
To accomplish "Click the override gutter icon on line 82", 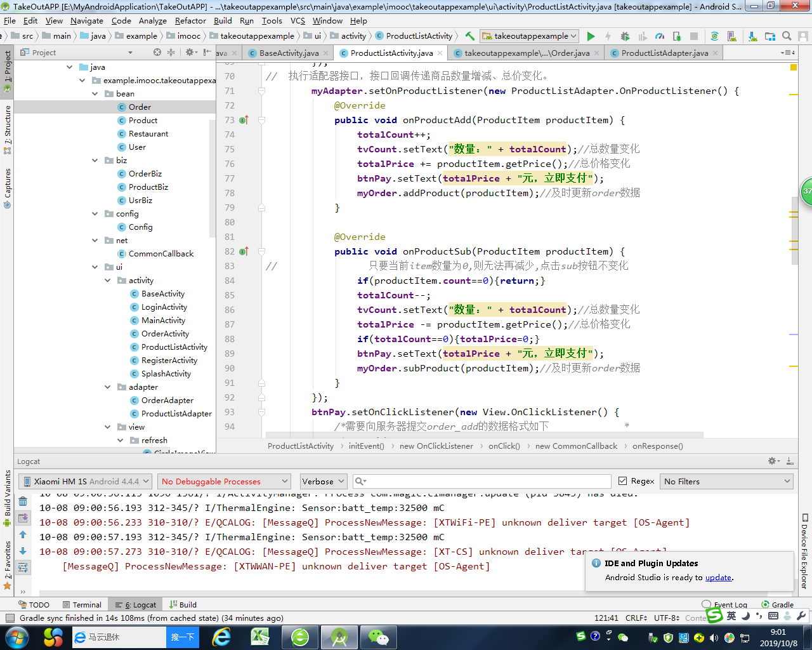I will click(244, 251).
